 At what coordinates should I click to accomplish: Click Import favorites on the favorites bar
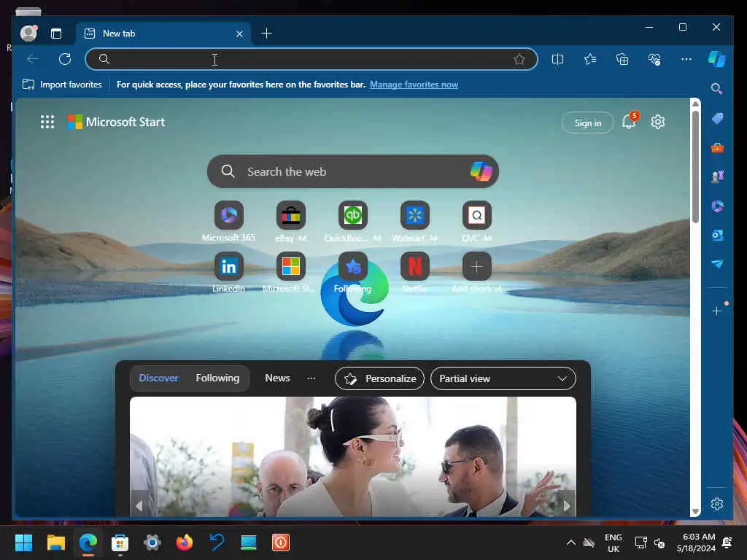(62, 85)
